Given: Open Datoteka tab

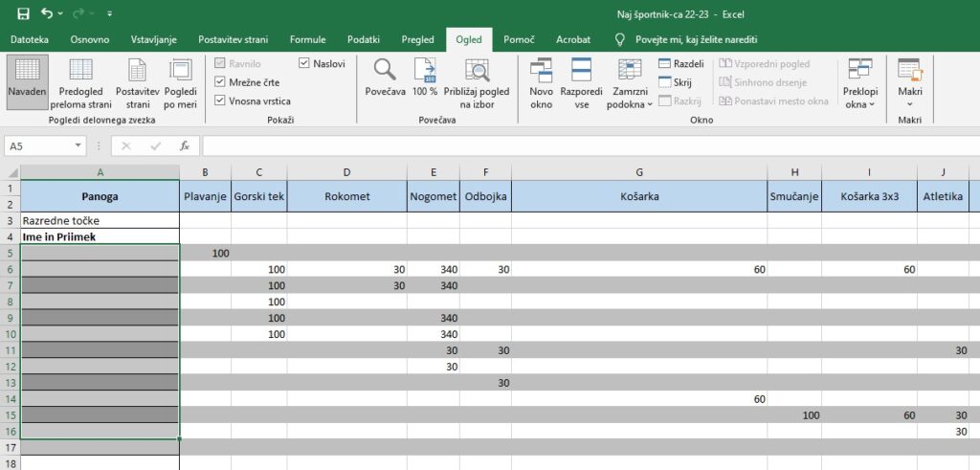Looking at the screenshot, I should click(30, 39).
